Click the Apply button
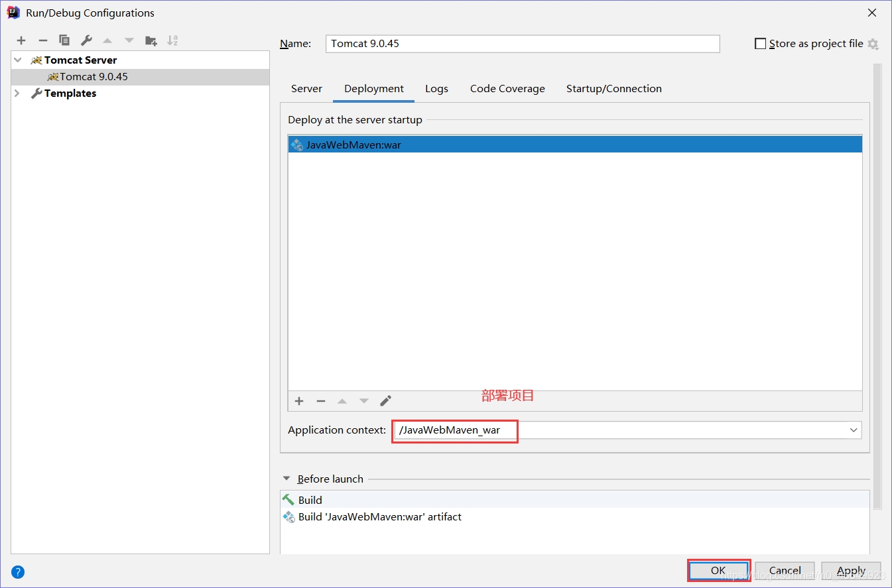 852,570
